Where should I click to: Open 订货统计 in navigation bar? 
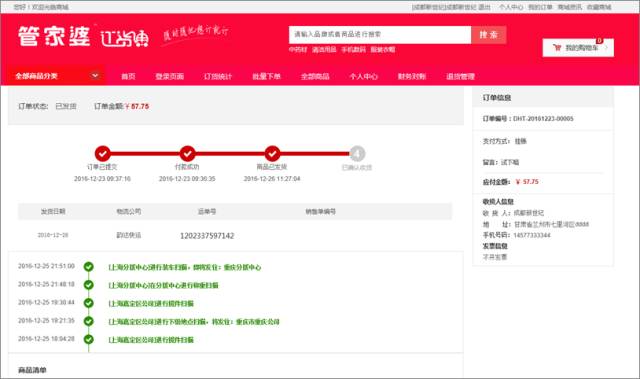(218, 76)
